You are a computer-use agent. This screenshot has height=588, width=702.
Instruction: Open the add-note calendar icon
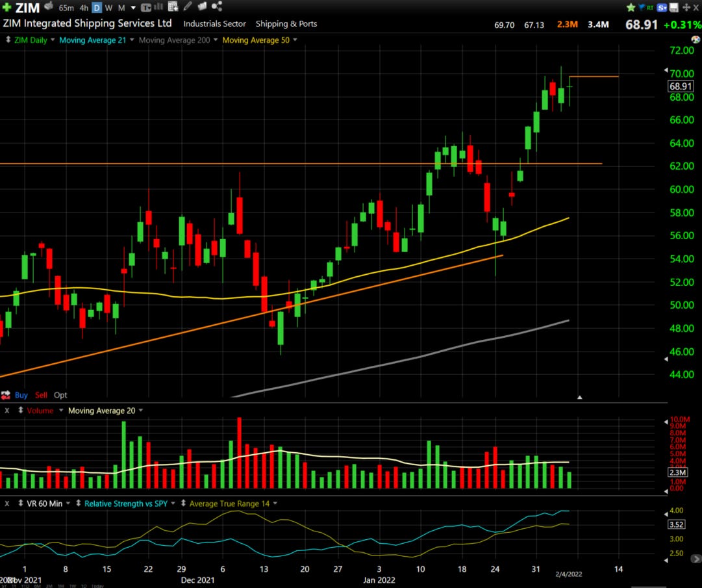click(x=173, y=6)
